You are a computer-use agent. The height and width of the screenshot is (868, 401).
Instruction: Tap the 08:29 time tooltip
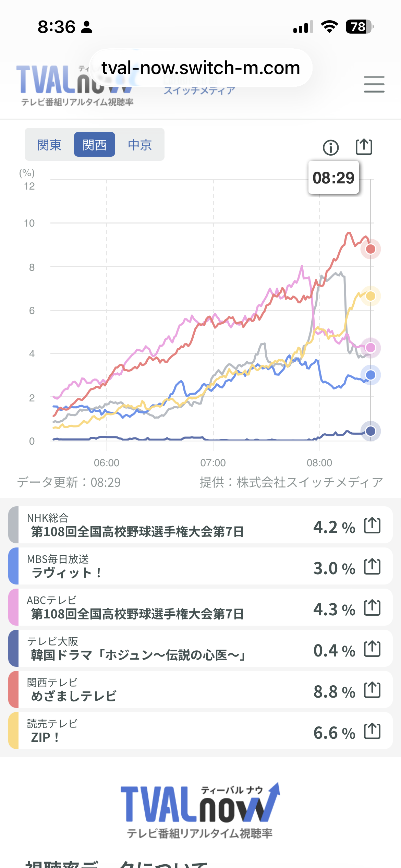(333, 178)
